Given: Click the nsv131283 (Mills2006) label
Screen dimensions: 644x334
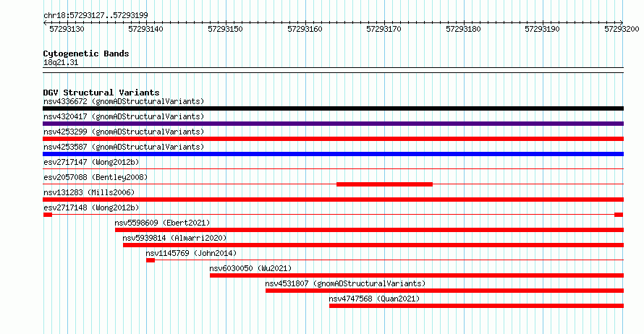Looking at the screenshot, I should click(x=89, y=192).
